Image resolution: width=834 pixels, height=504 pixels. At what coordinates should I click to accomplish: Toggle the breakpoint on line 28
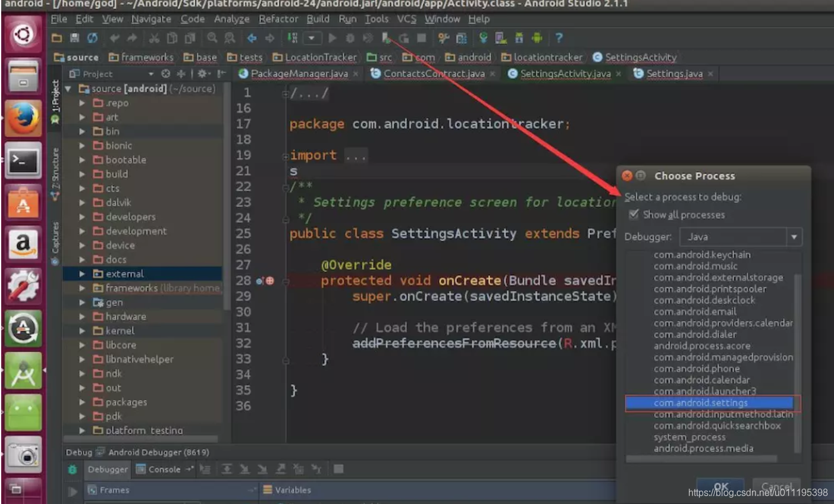(269, 281)
